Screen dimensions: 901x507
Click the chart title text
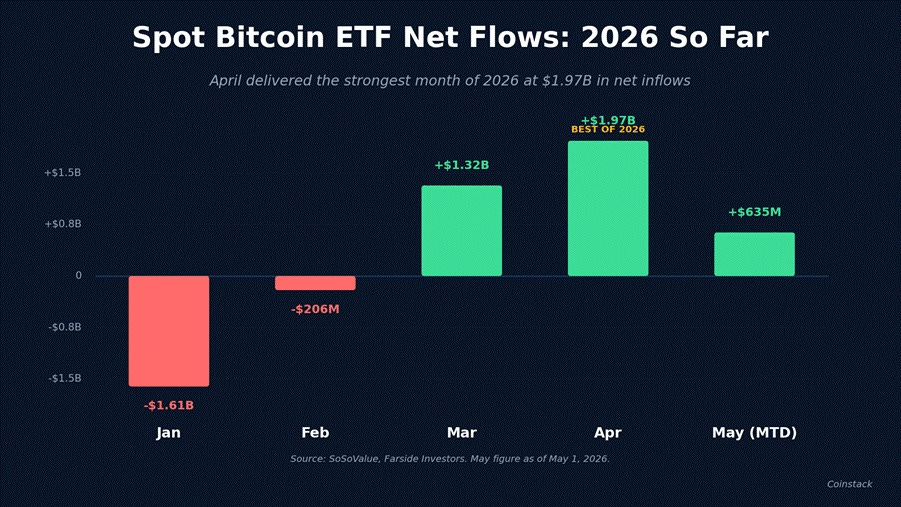tap(450, 37)
